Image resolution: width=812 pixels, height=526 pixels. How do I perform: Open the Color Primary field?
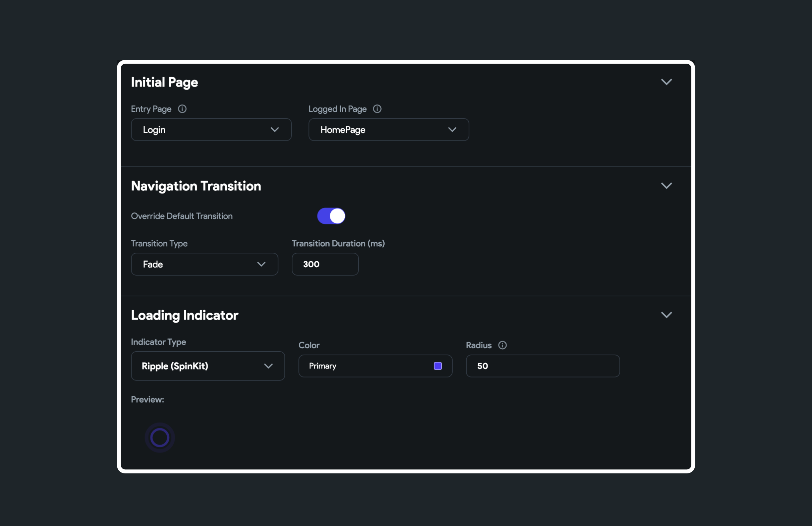pyautogui.click(x=375, y=366)
